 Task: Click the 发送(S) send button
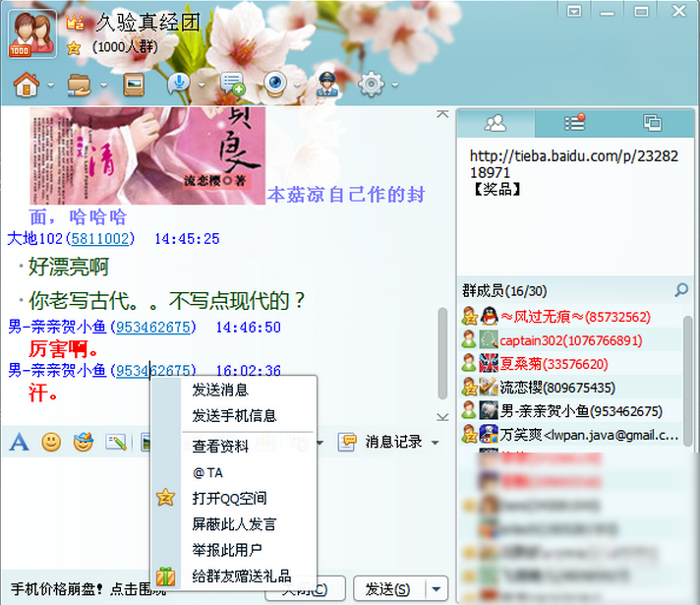[387, 589]
